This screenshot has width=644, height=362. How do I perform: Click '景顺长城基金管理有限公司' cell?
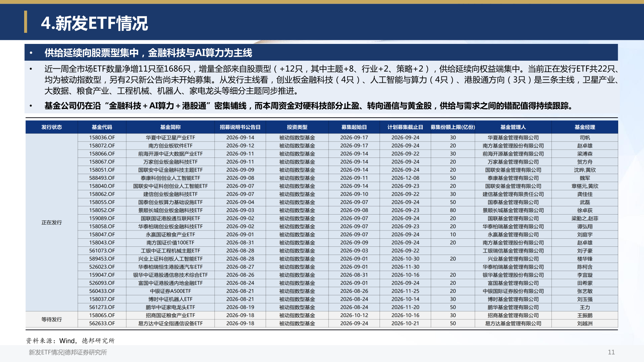pyautogui.click(x=513, y=210)
